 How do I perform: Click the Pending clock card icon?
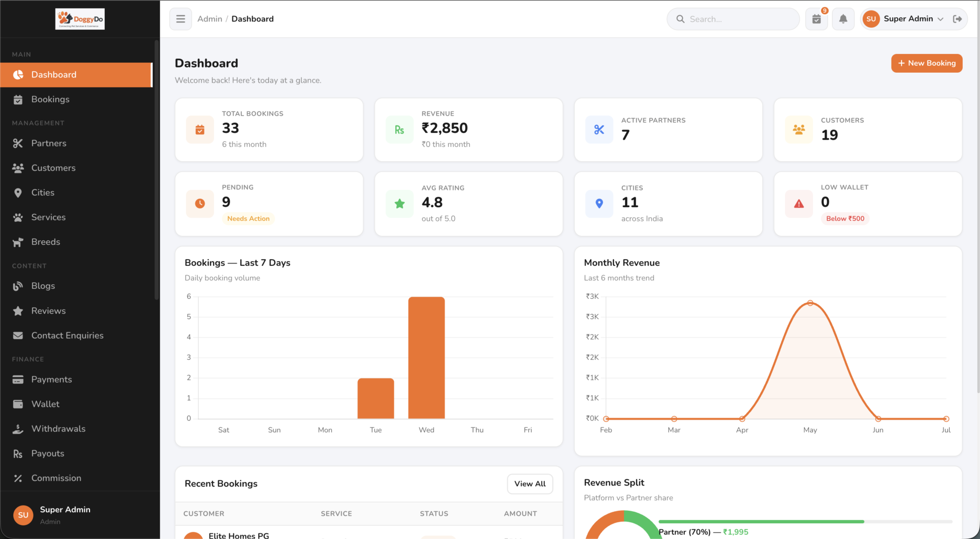point(200,204)
